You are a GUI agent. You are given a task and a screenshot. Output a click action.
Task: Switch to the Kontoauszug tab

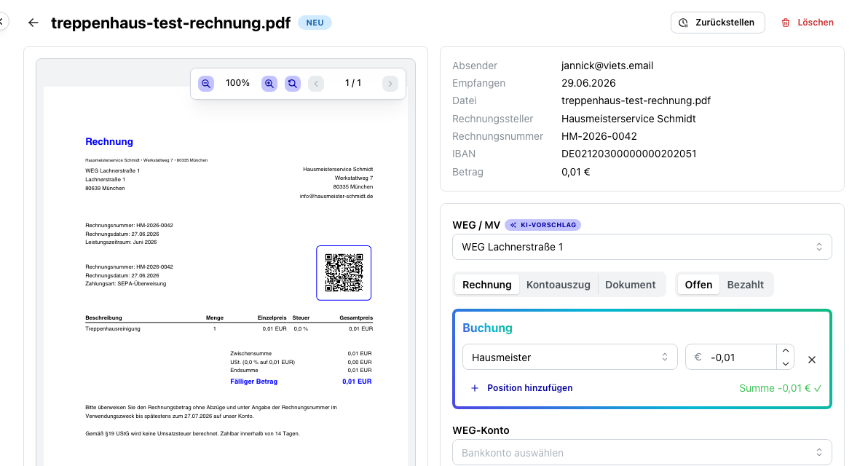[558, 285]
